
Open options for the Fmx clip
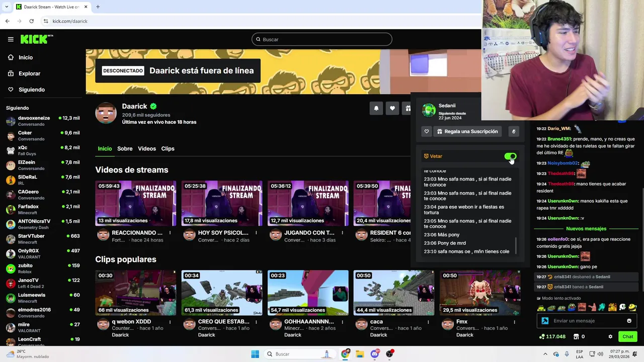point(514,322)
